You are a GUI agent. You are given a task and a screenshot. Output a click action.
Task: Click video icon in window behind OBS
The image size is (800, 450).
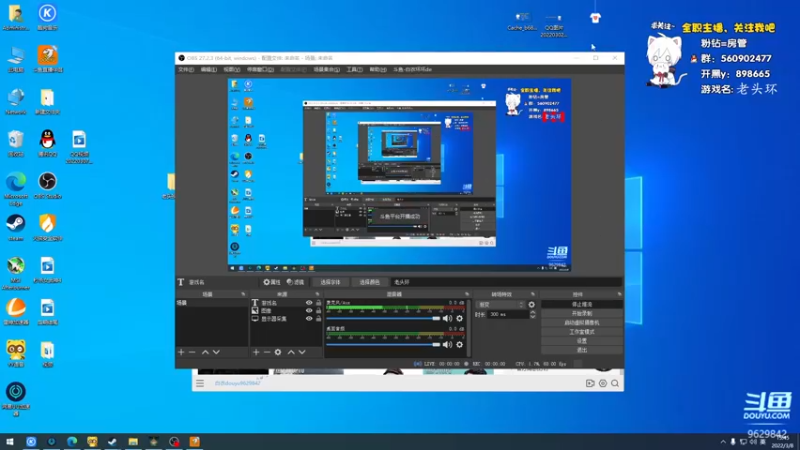590,383
